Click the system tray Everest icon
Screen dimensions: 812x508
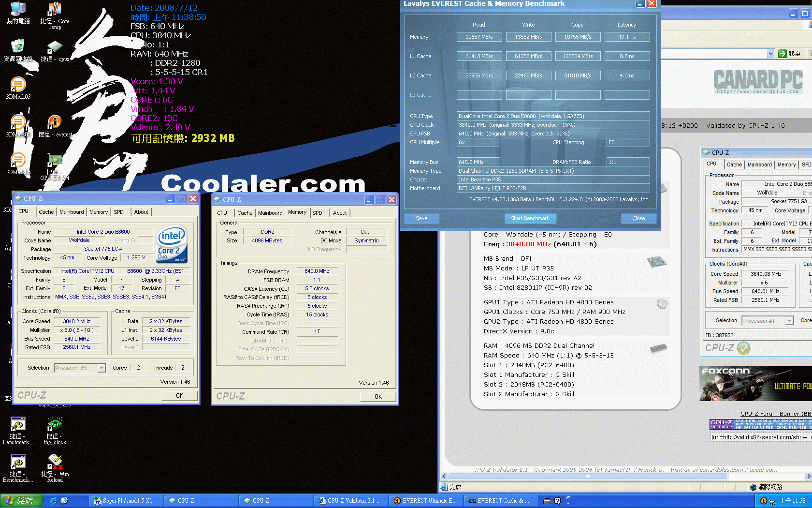click(764, 501)
